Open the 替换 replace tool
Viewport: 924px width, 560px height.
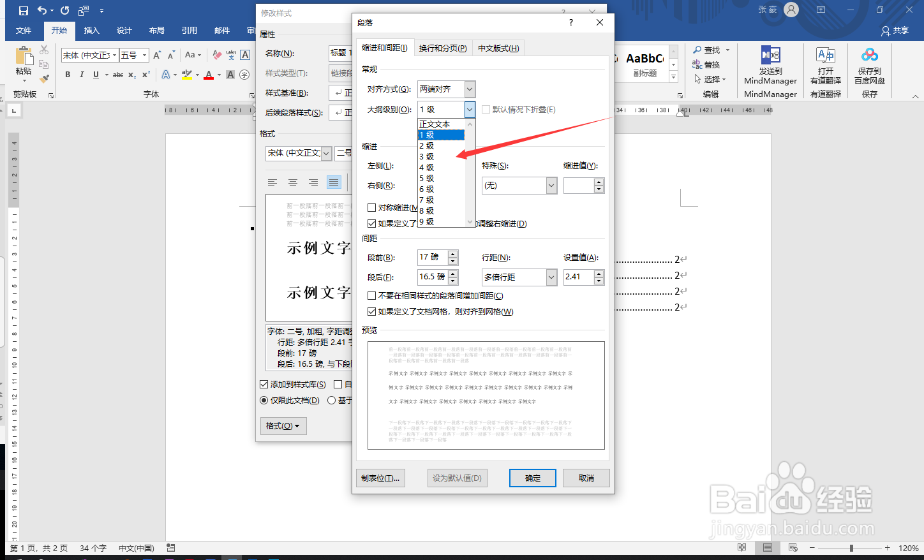point(710,64)
